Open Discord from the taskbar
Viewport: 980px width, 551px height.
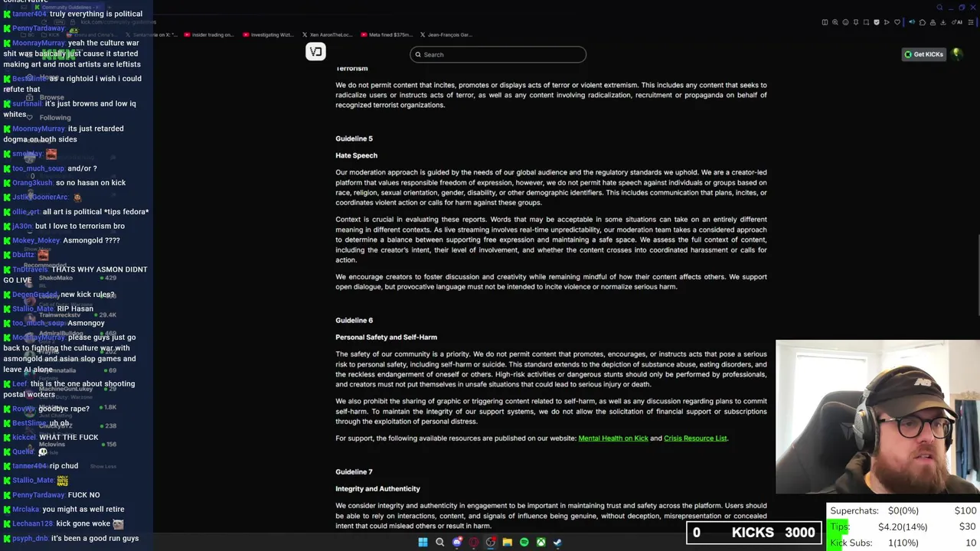pyautogui.click(x=457, y=542)
